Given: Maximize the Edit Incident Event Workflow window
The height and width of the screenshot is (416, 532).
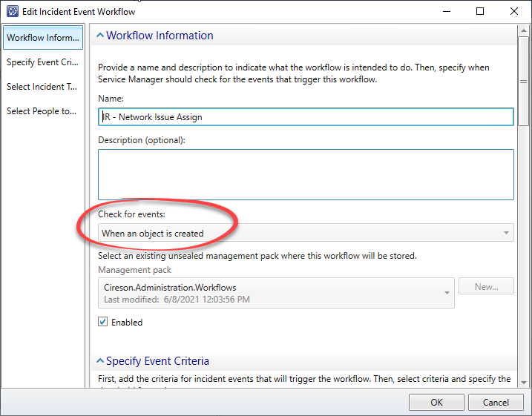Looking at the screenshot, I should click(x=480, y=11).
